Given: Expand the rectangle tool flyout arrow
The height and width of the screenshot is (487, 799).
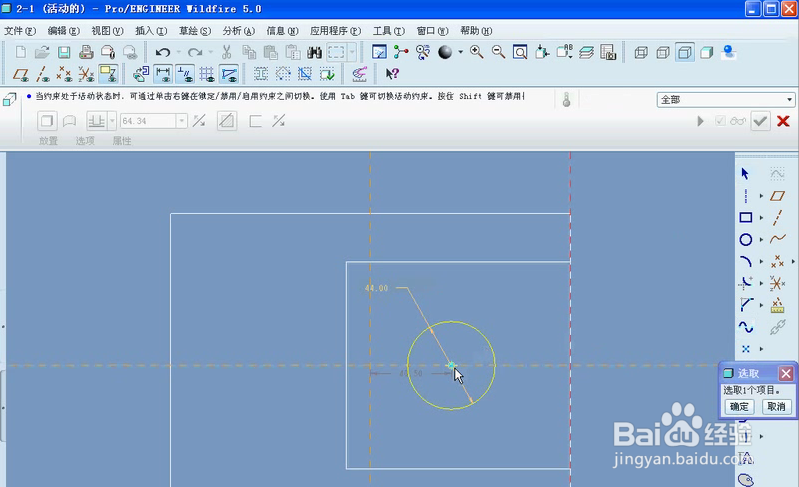Looking at the screenshot, I should point(761,218).
